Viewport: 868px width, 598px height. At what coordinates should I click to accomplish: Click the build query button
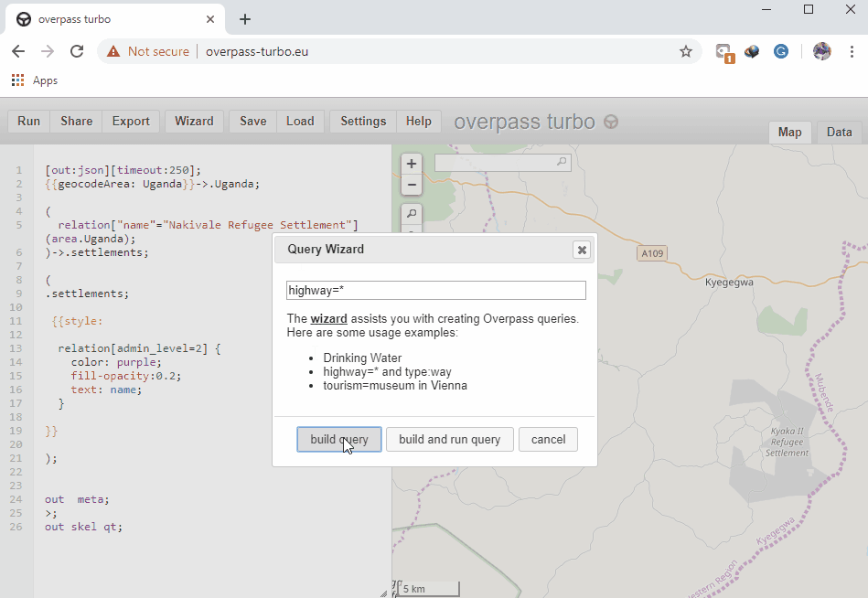point(338,440)
